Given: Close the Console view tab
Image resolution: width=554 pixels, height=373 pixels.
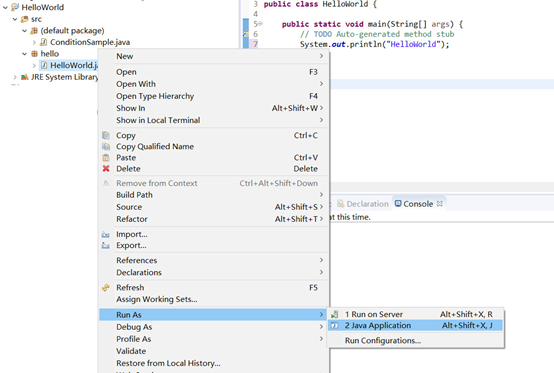Looking at the screenshot, I should pyautogui.click(x=440, y=203).
